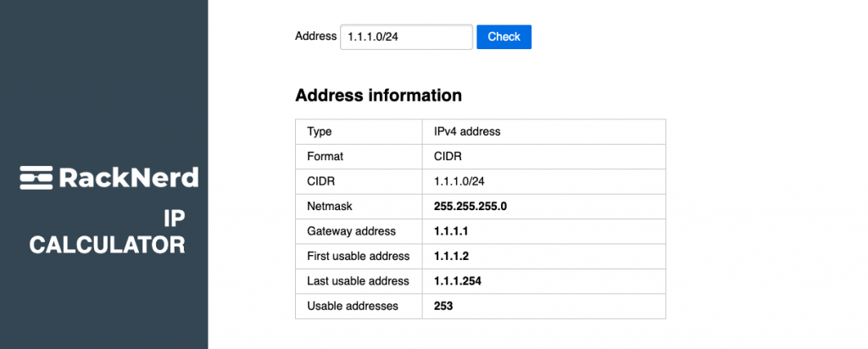Click the Last usable address row label
Image resolution: width=868 pixels, height=349 pixels.
pos(359,281)
